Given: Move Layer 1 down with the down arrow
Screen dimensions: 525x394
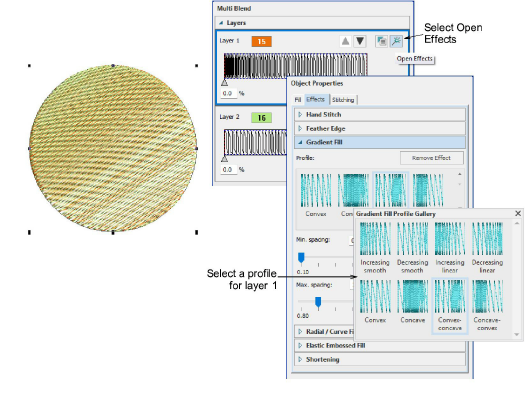Looking at the screenshot, I should 360,41.
